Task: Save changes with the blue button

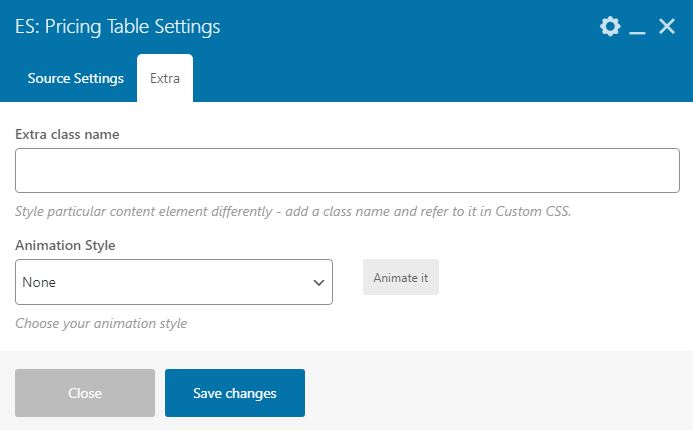Action: 235,393
